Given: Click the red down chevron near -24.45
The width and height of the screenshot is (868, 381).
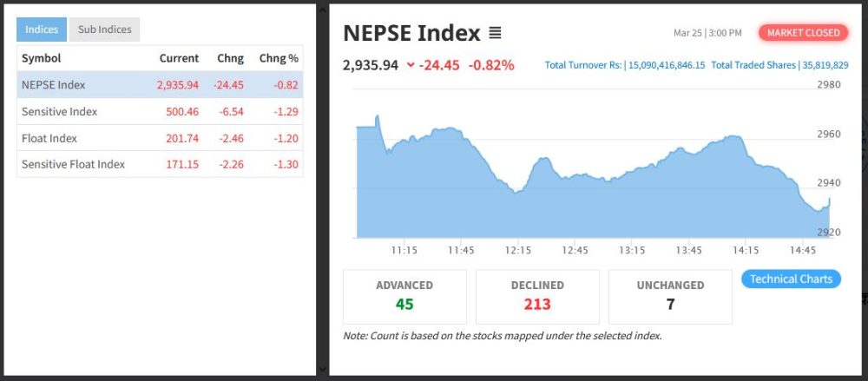Looking at the screenshot, I should (411, 65).
